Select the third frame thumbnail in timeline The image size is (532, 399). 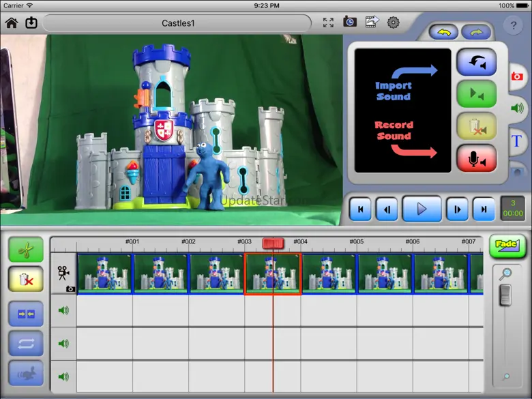(216, 274)
